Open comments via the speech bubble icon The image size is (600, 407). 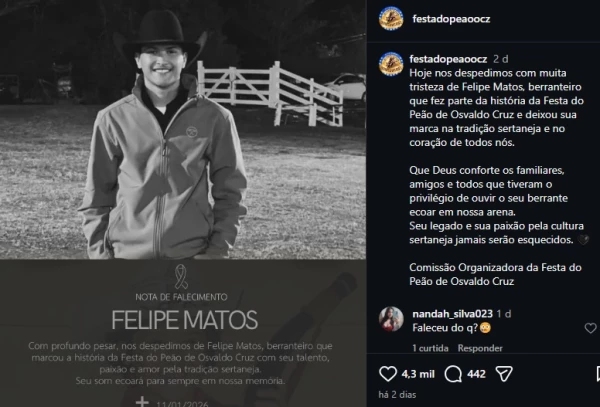453,374
